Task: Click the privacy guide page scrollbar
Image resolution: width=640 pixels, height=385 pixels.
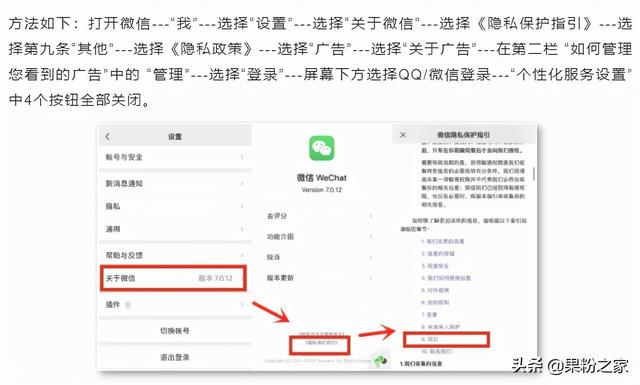Action: click(534, 174)
